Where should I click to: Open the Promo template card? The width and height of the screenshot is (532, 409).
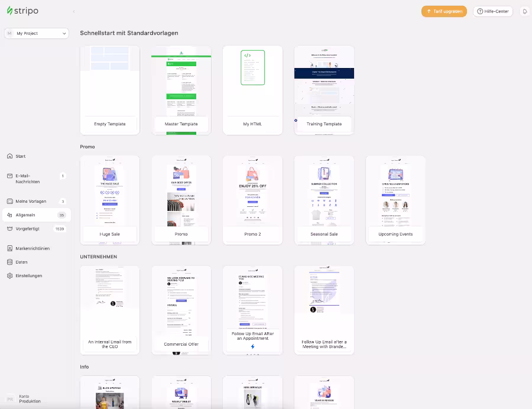coord(181,200)
